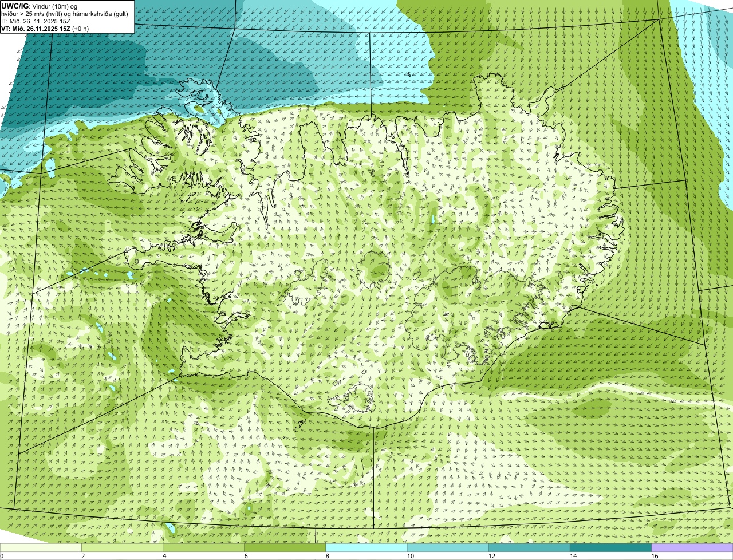Image resolution: width=733 pixels, height=560 pixels.
Task: Click the 14–16 m/s dark teal color bar segment
Action: click(611, 547)
